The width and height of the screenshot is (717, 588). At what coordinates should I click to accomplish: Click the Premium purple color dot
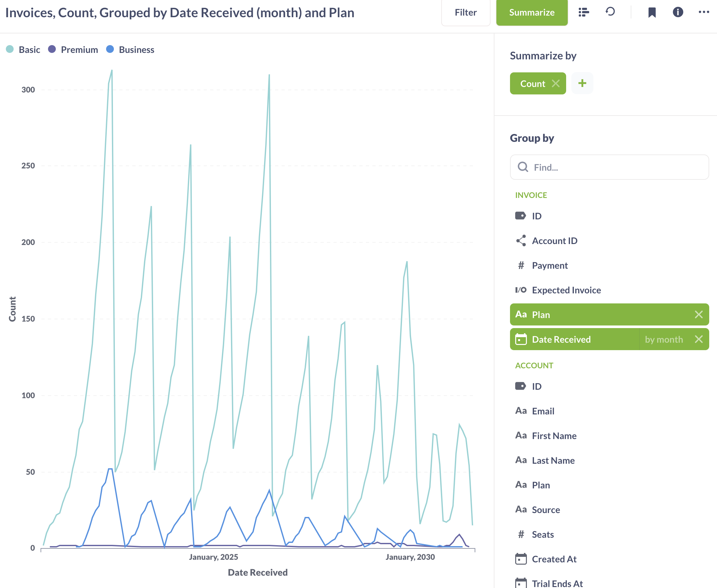pyautogui.click(x=52, y=49)
